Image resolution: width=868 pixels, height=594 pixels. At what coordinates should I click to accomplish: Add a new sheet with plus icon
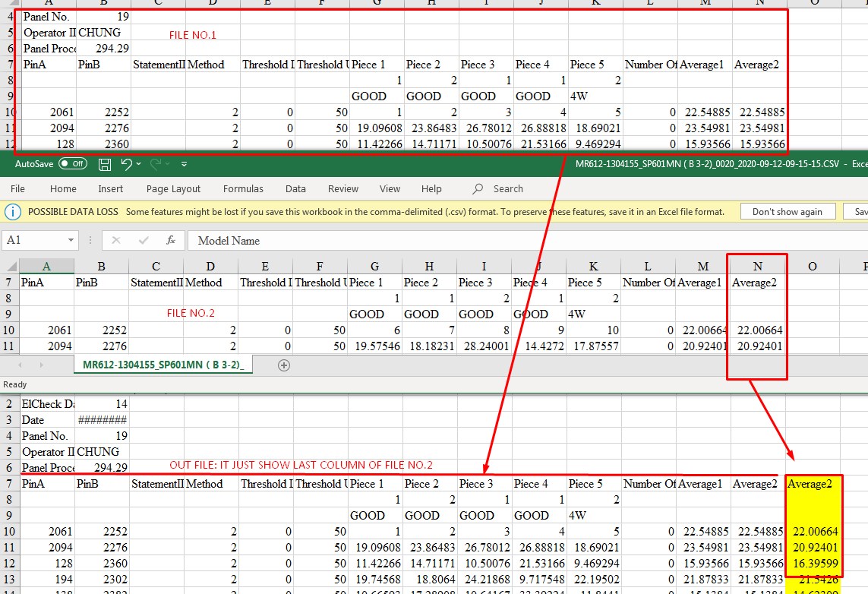click(x=284, y=365)
